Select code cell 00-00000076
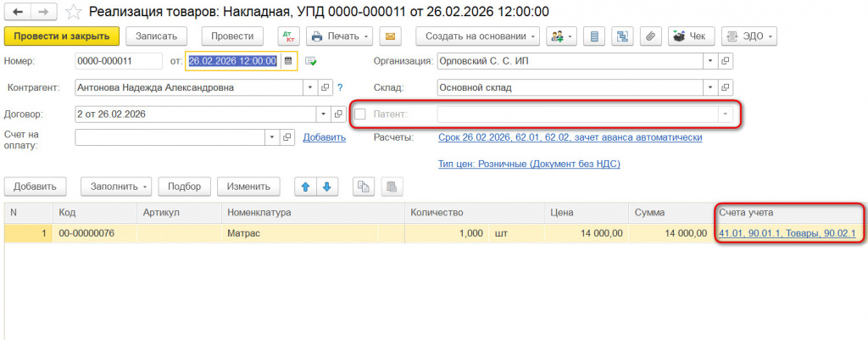Image resolution: width=868 pixels, height=340 pixels. [95, 234]
